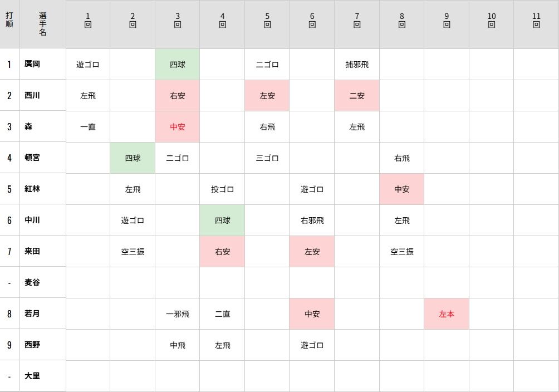Click the 選手名 column header
This screenshot has width=559, height=392.
(x=43, y=24)
